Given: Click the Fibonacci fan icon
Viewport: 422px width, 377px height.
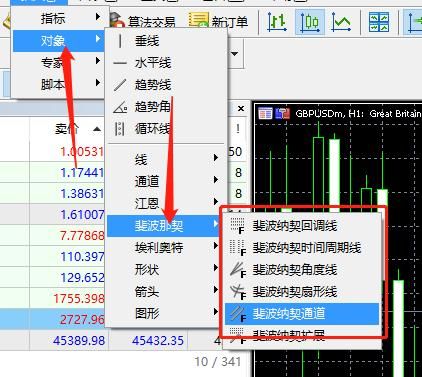Looking at the screenshot, I should 238,292.
